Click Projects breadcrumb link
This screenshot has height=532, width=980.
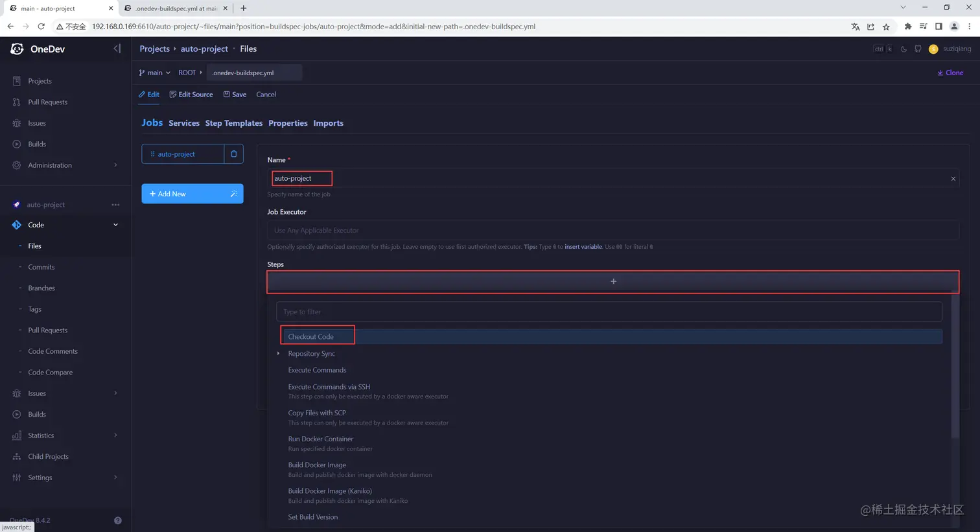(154, 49)
